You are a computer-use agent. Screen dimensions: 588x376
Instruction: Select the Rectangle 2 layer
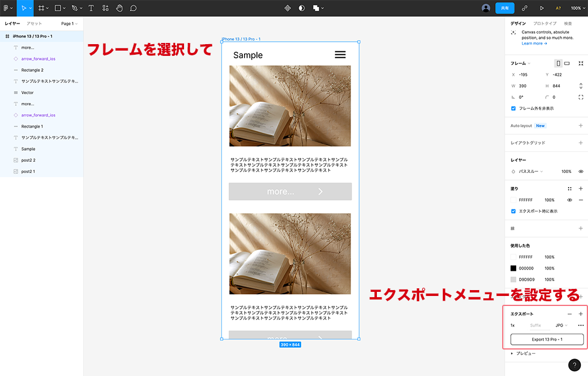click(32, 70)
